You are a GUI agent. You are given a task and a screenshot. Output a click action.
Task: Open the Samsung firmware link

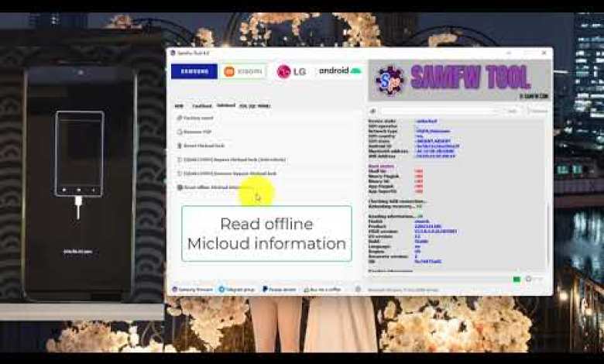[195, 290]
